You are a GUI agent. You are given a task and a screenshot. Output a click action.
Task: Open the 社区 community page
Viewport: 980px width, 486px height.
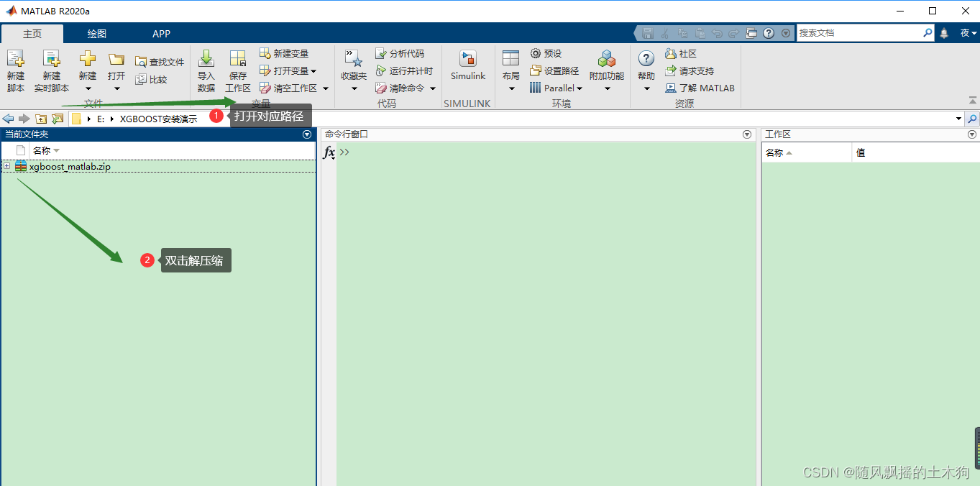(x=681, y=53)
